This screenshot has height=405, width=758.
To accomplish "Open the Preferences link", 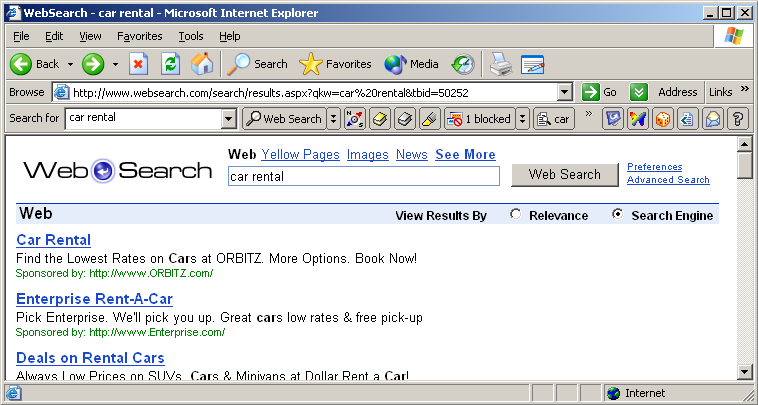I will 655,167.
